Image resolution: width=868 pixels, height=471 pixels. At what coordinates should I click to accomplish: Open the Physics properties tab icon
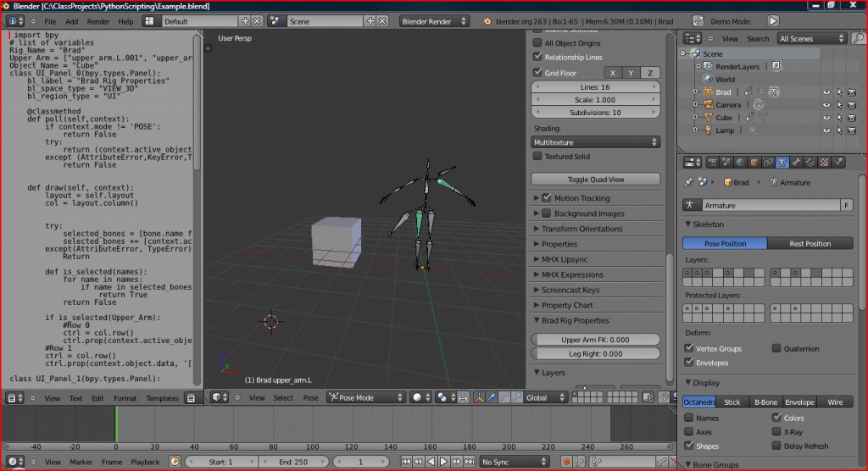838,163
